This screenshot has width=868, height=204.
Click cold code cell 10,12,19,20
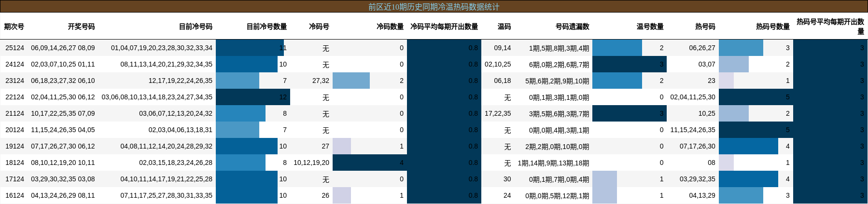point(311,163)
